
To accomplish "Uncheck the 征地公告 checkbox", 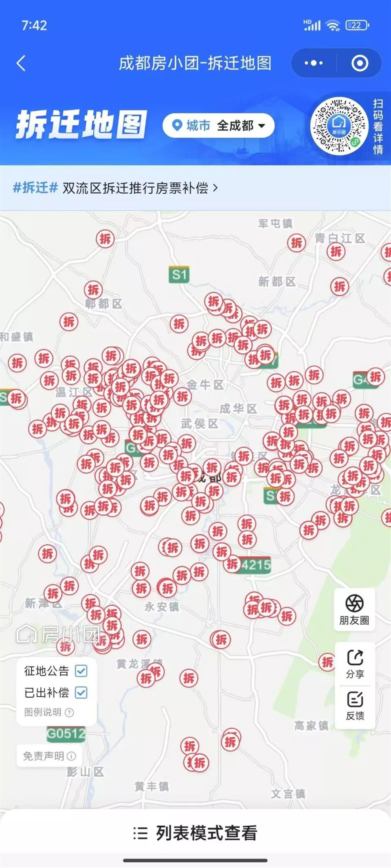I will pyautogui.click(x=81, y=671).
